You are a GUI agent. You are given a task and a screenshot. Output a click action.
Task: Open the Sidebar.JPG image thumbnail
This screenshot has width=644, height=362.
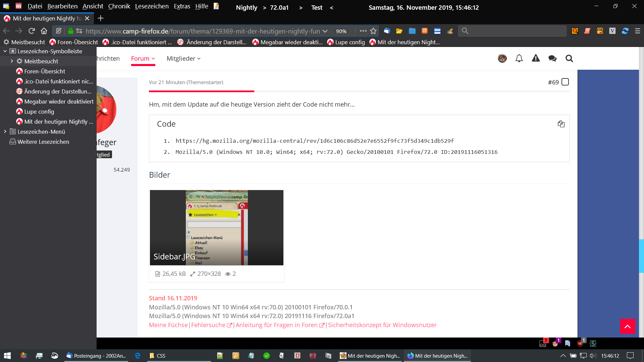coord(216,228)
